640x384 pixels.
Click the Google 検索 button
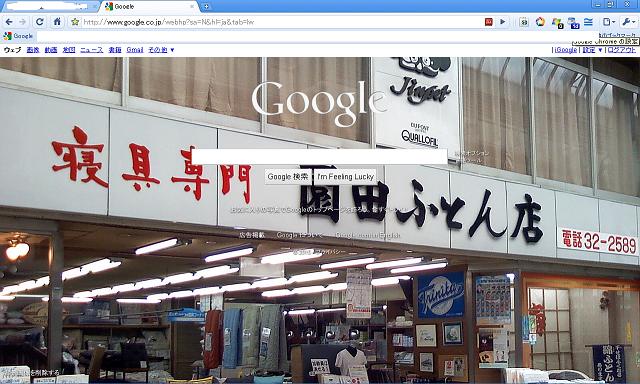tap(288, 177)
